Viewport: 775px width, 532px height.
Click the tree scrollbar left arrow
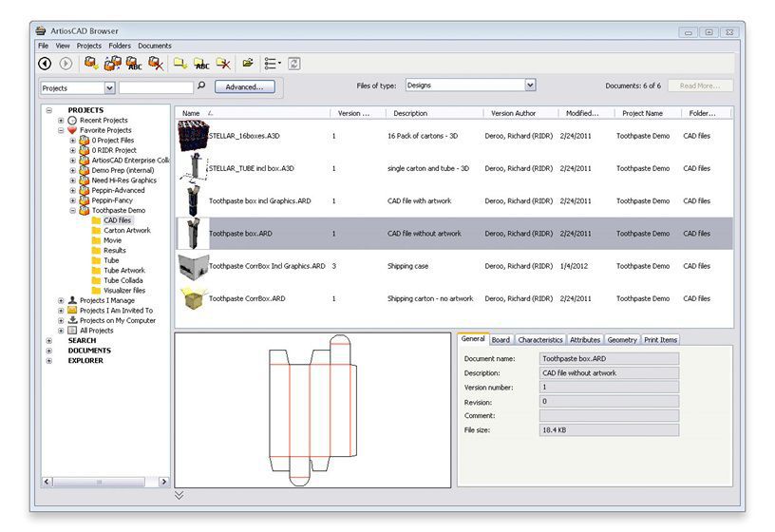point(47,481)
